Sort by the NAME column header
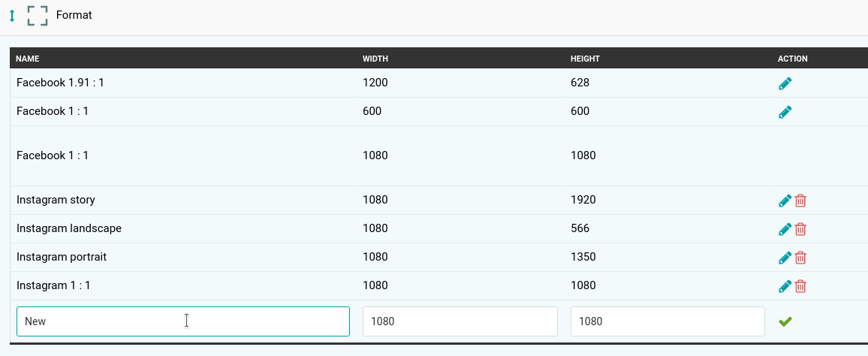Viewport: 868px width, 356px height. (27, 59)
